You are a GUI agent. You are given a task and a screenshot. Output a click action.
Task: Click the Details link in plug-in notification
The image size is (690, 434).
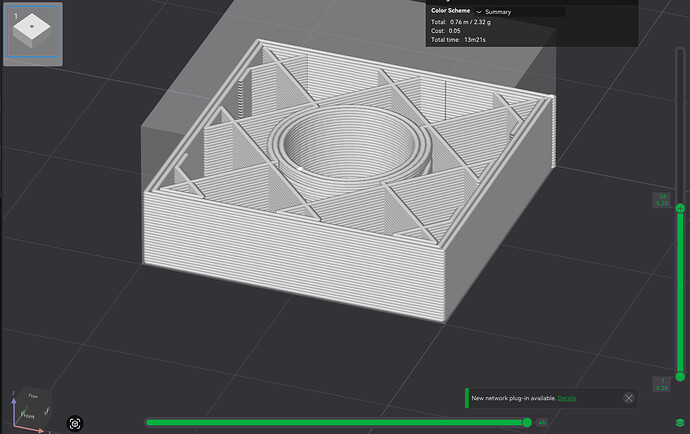click(567, 398)
